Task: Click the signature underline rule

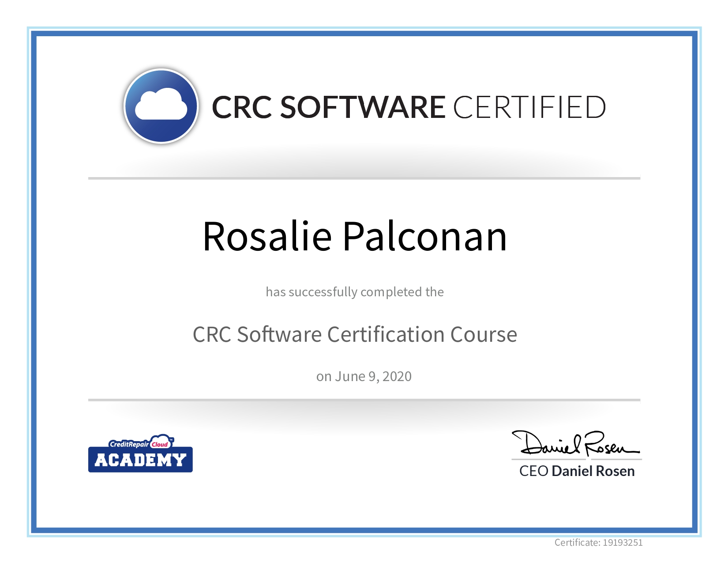Action: point(576,460)
